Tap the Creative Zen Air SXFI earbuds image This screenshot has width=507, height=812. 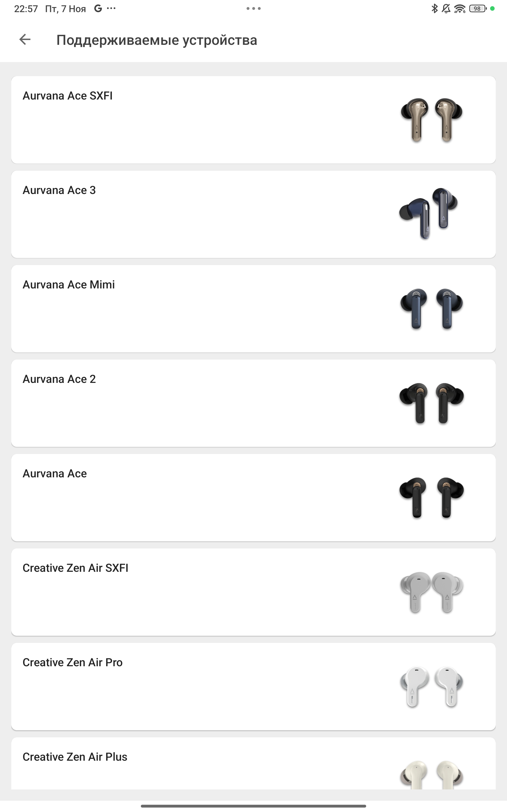click(x=431, y=592)
